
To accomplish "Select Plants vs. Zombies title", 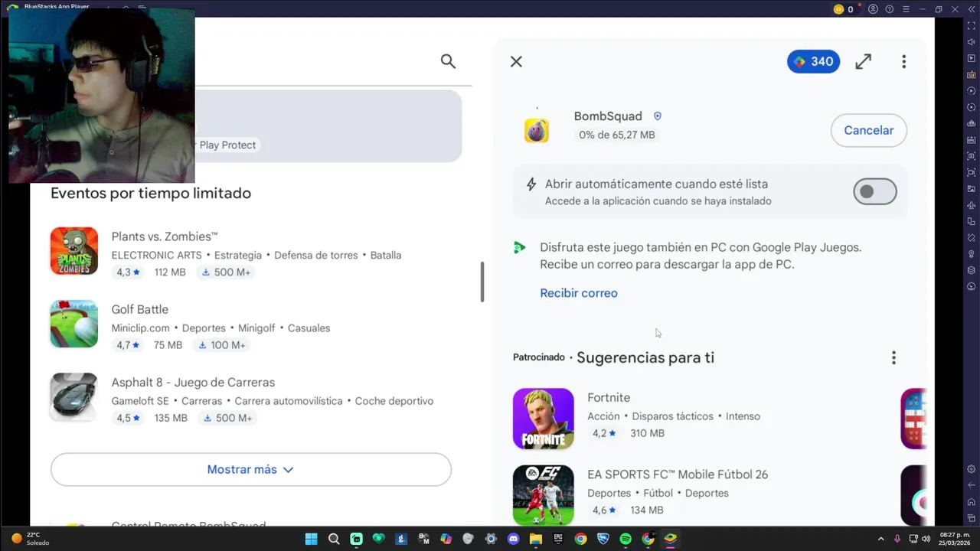I will [165, 236].
